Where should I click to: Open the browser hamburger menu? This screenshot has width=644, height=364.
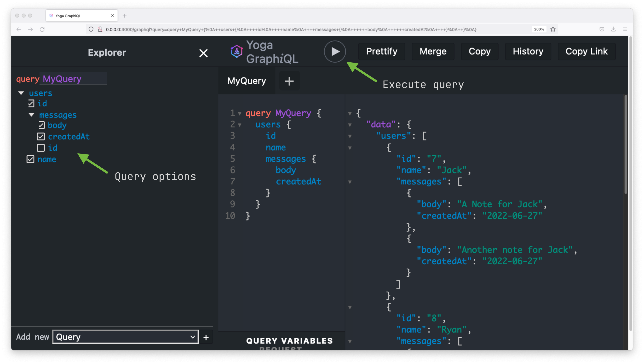(625, 29)
